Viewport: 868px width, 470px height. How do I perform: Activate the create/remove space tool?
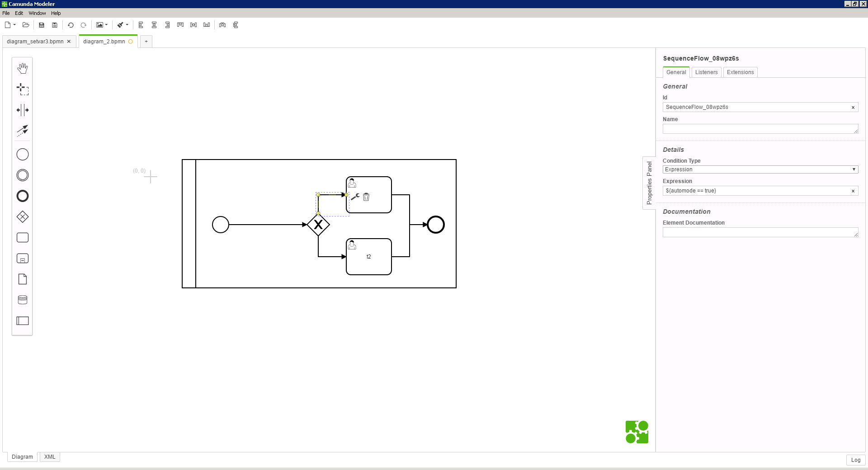23,110
